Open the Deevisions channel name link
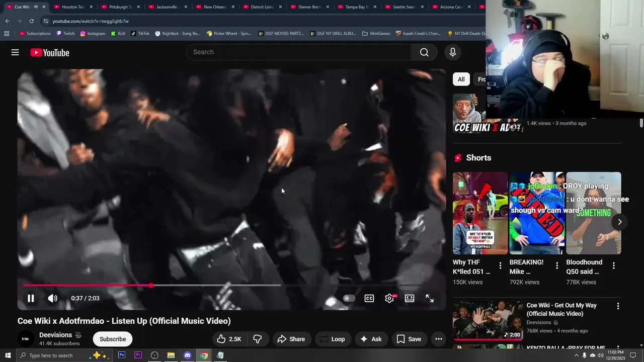Screen dimensions: 644x362 pyautogui.click(x=56, y=335)
